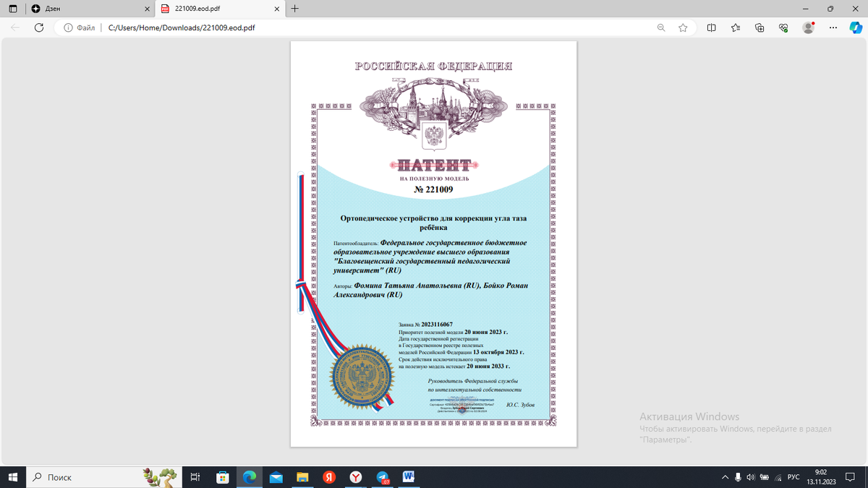Screen dimensions: 868x488
Task: Go back to previous page
Action: pyautogui.click(x=15, y=27)
